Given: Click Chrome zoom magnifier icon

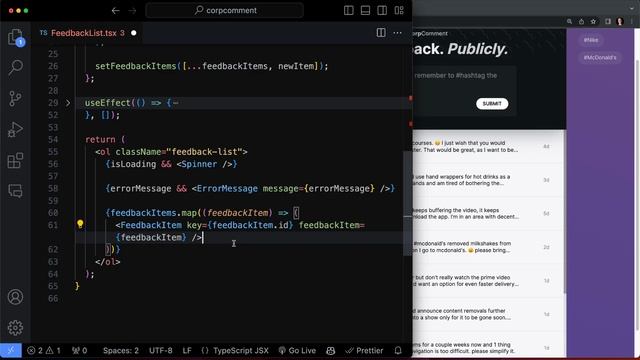Looking at the screenshot, I should 569,22.
